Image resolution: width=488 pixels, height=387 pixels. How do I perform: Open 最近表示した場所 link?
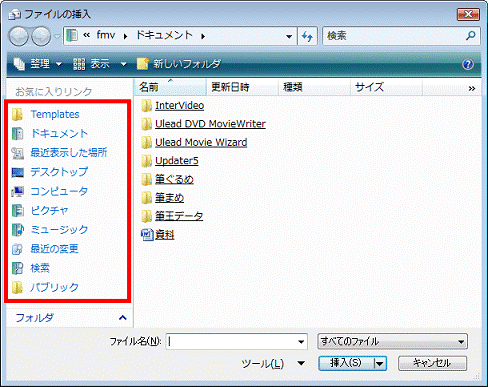pos(69,152)
